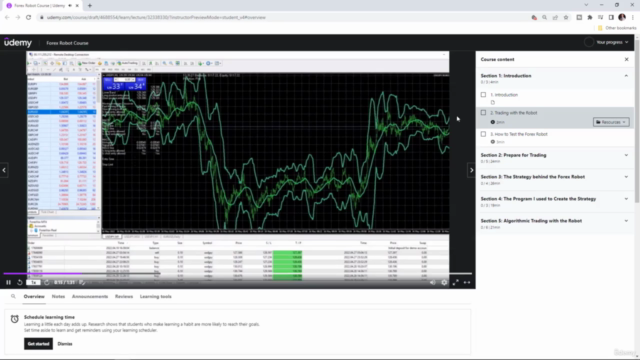This screenshot has width=640, height=360.
Task: Close the Forex Robot Course tab
Action: coord(77,6)
